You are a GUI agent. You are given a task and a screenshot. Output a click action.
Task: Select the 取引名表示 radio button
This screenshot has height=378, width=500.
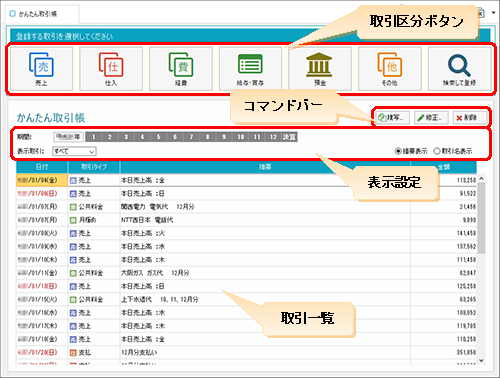click(437, 151)
